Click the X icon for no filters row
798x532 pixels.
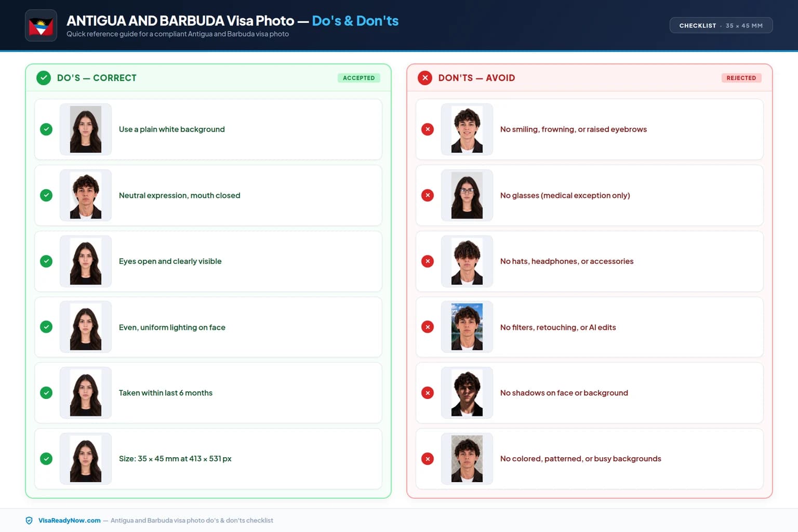point(428,327)
